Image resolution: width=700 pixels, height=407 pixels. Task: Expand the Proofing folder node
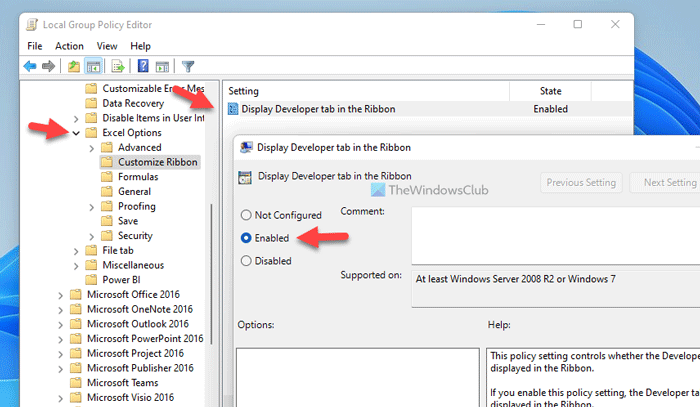[x=92, y=207]
